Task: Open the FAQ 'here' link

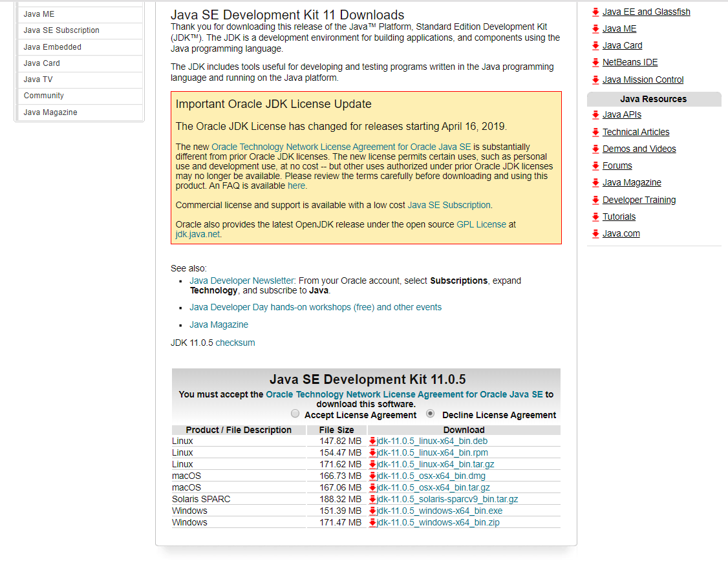Action: coord(296,185)
